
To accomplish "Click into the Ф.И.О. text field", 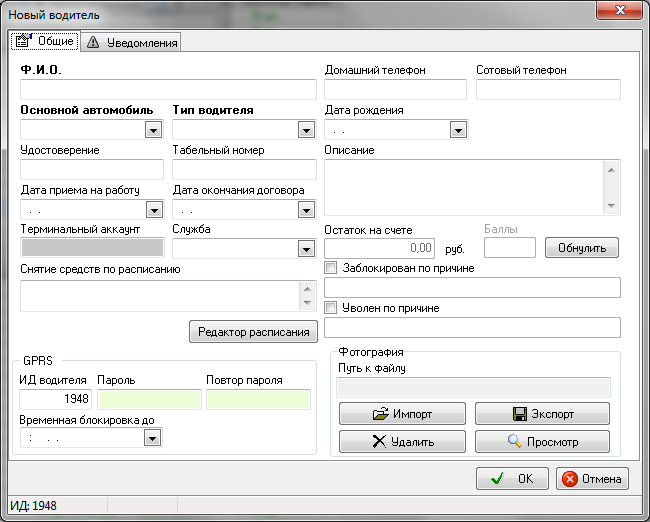I will click(x=167, y=89).
